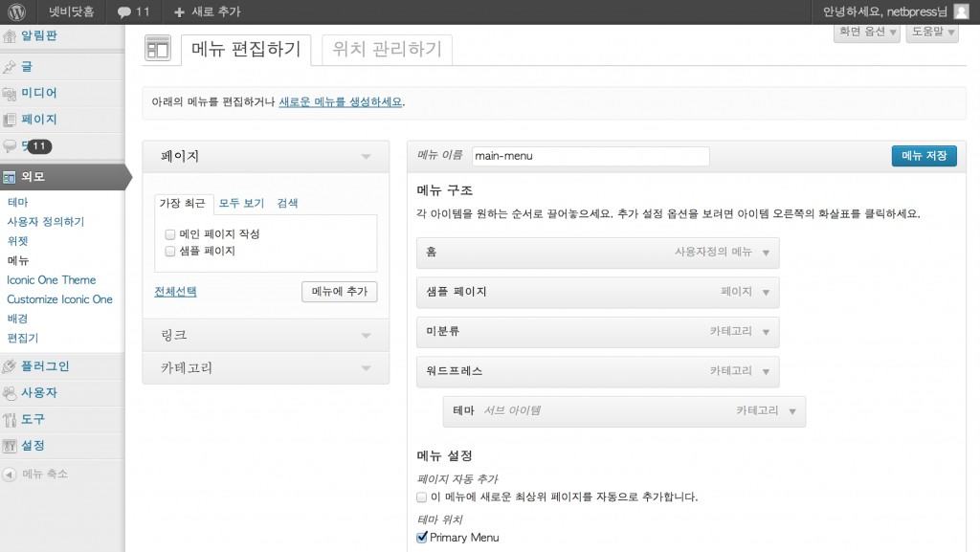Open the 화면 옵션 dropdown
Screen dimensions: 980x552
click(x=867, y=33)
